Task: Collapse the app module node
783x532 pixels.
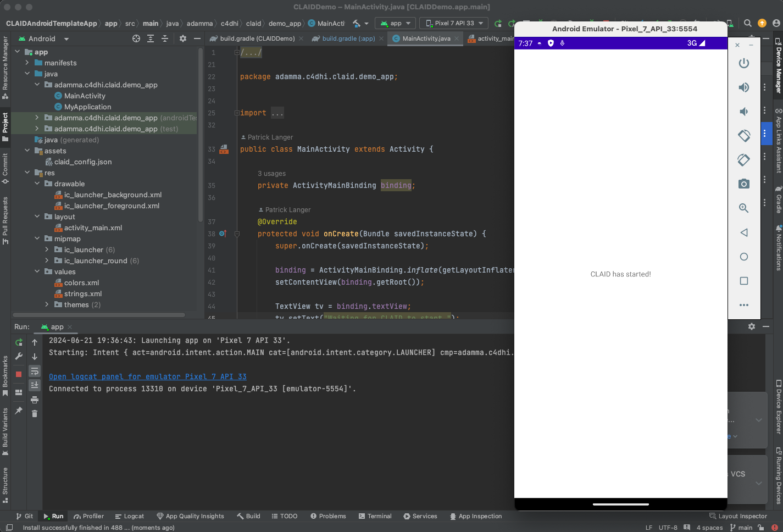Action: point(17,52)
